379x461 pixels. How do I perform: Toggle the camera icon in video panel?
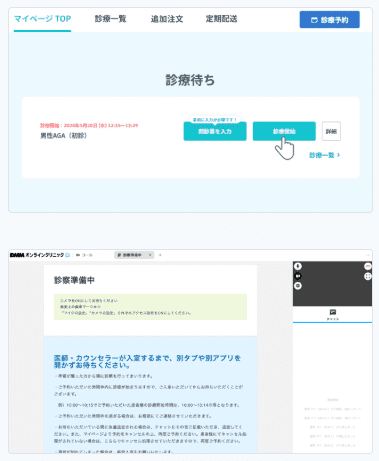[298, 276]
